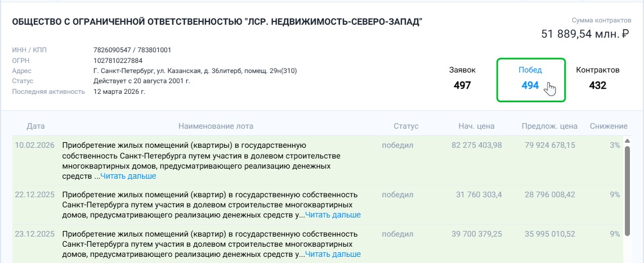Click the scroll-up arrow of the lots list
The image size is (644, 263).
click(627, 142)
